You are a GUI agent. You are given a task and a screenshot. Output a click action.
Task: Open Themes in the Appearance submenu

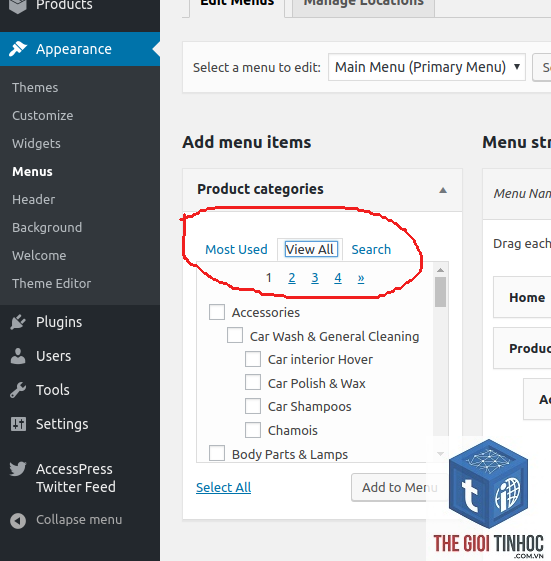pyautogui.click(x=35, y=88)
